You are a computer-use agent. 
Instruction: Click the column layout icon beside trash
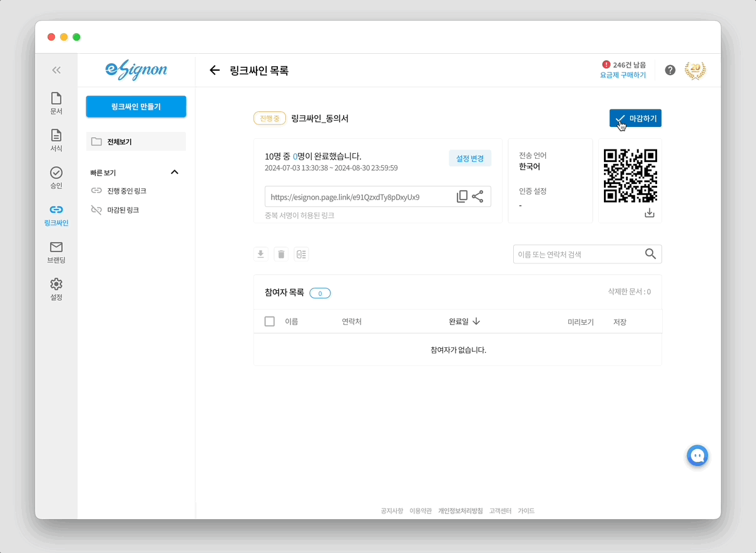(301, 254)
